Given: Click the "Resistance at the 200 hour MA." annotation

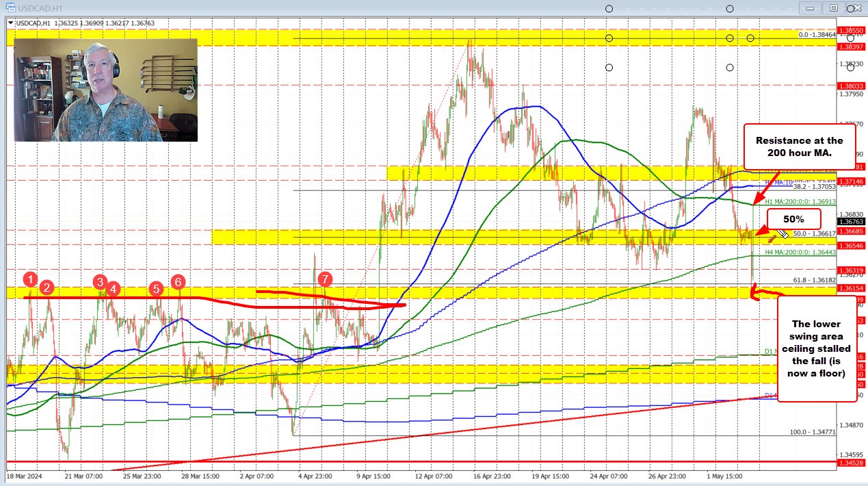Looking at the screenshot, I should tap(799, 146).
